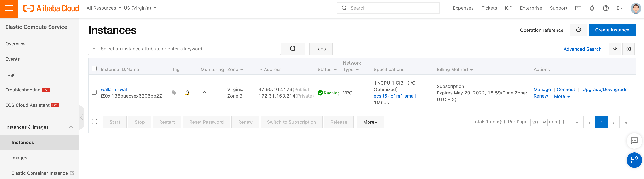
Task: Open the Troubleshooting menu item
Action: (23, 90)
